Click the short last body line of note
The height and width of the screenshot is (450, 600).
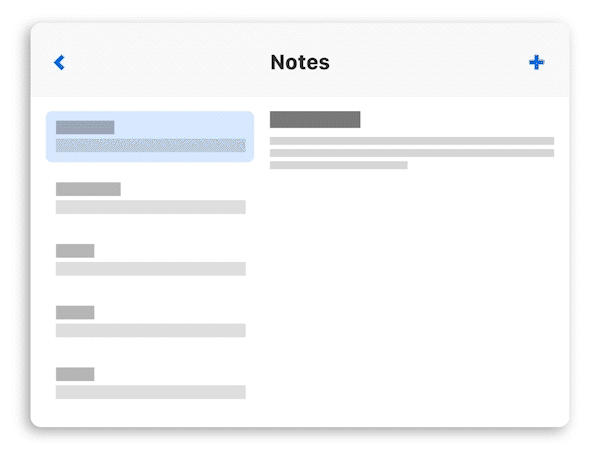tap(338, 165)
